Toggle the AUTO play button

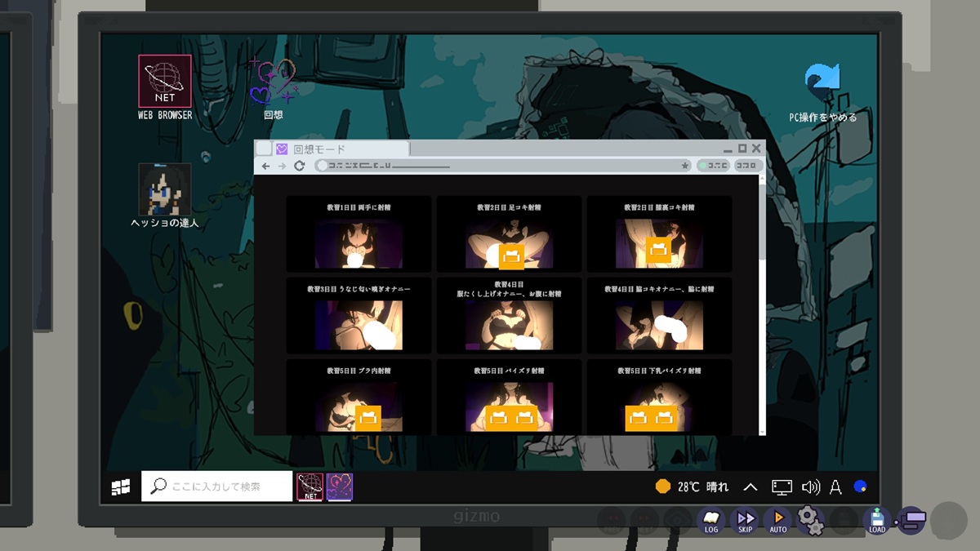[778, 521]
